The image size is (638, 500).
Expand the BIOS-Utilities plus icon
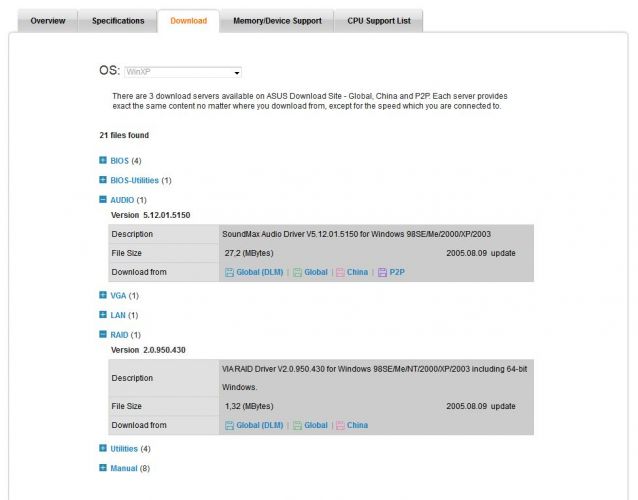point(103,180)
